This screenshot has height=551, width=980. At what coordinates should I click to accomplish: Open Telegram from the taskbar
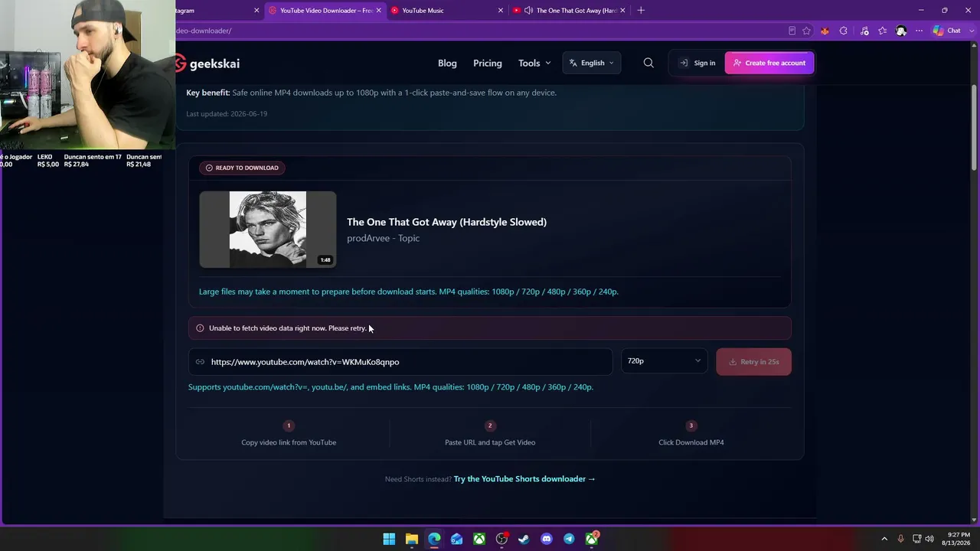click(x=569, y=539)
